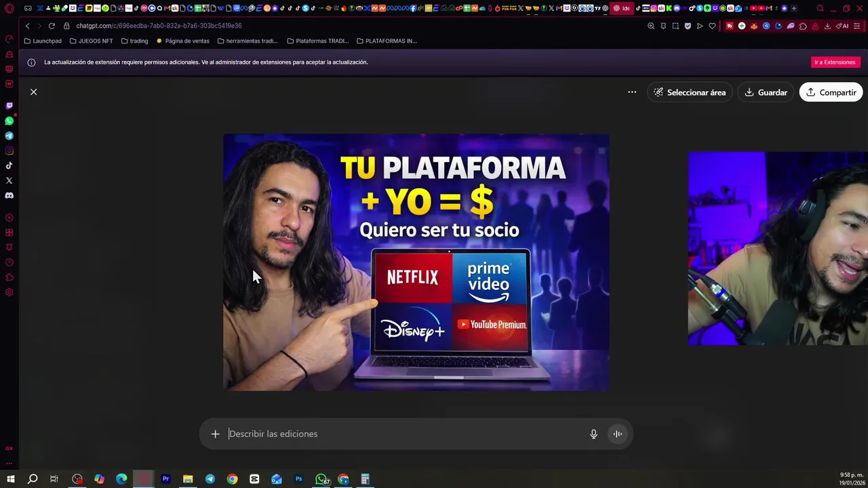This screenshot has height=488, width=868.
Task: Open the Launchpad bookmarks folder
Action: (43, 41)
